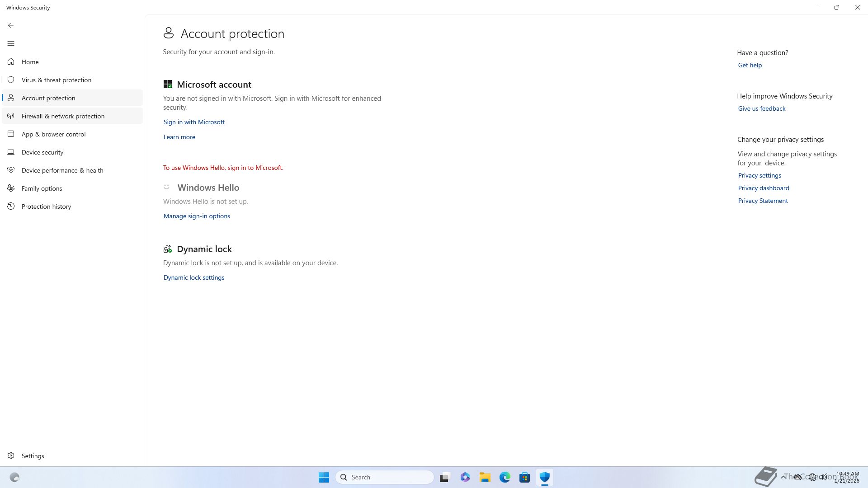Viewport: 868px width, 488px height.
Task: Open Manage sign-in options link
Action: tap(197, 216)
